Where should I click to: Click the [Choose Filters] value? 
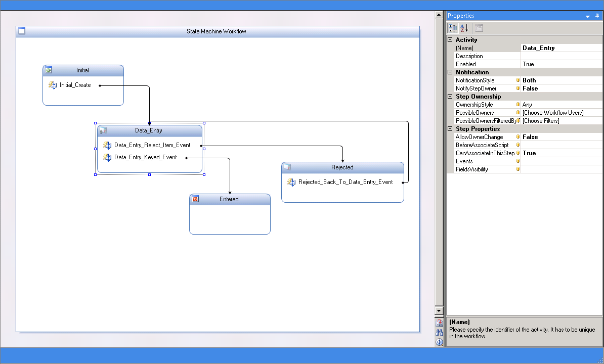tap(562, 121)
